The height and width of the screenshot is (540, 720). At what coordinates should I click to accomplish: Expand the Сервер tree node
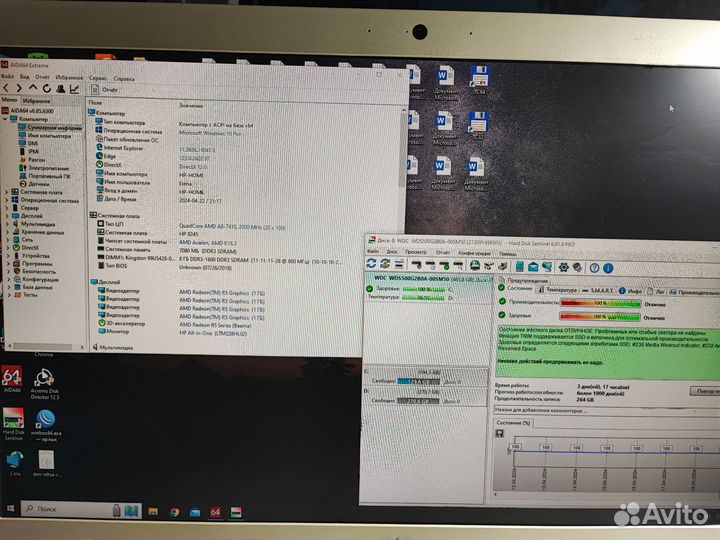pos(6,208)
